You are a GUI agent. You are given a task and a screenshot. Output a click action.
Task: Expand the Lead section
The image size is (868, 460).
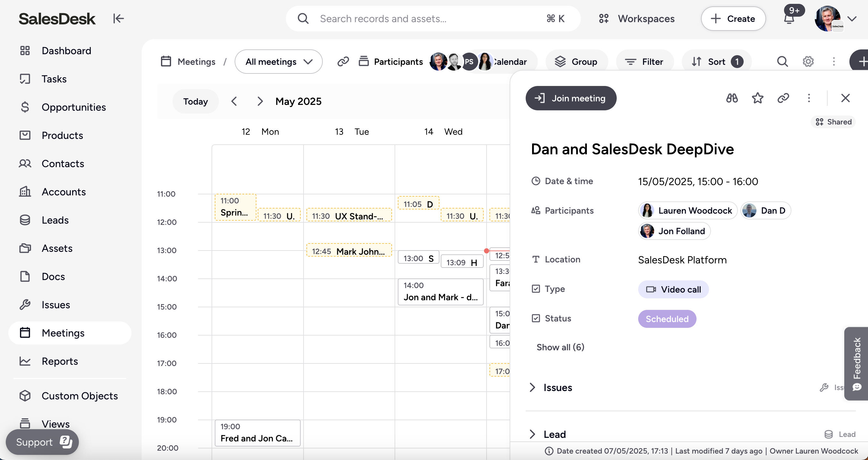click(x=532, y=434)
